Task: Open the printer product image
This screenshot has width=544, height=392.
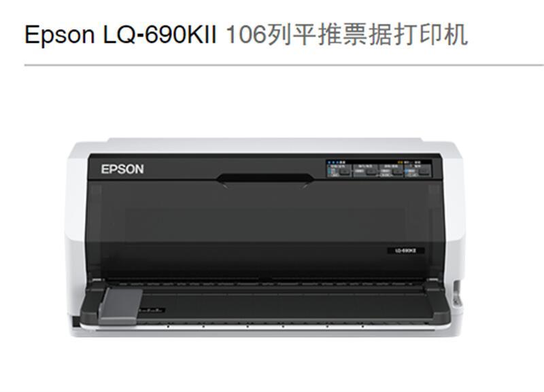Action: tap(265, 238)
